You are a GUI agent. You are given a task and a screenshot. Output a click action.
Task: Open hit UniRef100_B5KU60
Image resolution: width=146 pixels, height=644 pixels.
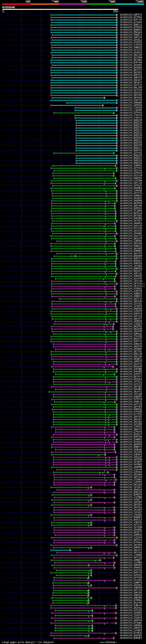coord(131,32)
